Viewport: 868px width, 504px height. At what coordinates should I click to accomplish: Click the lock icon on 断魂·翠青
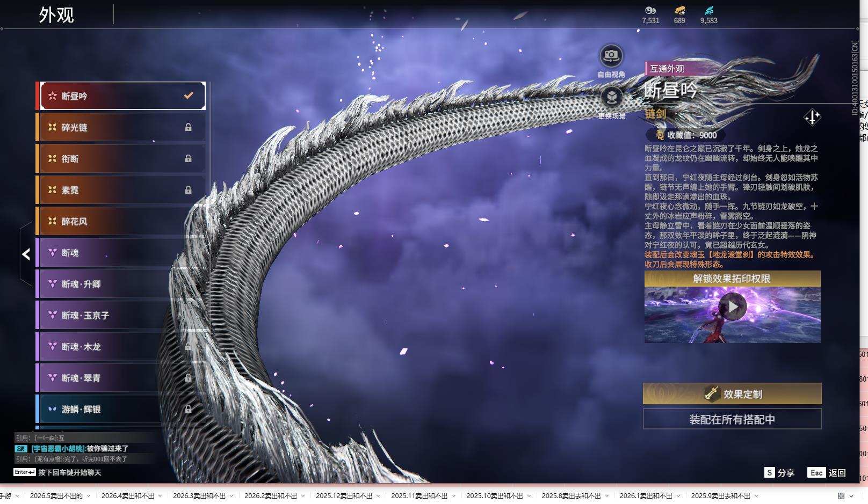[x=188, y=378]
